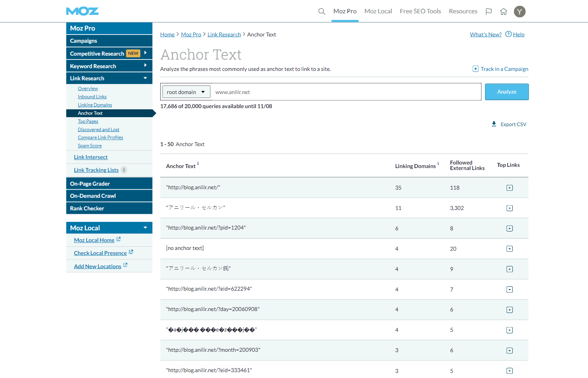Click the info icon beside Anchor Text header

(x=198, y=163)
